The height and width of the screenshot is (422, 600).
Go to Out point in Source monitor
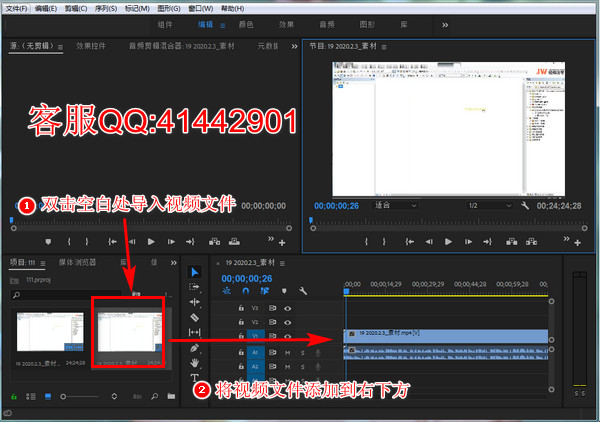[x=190, y=242]
